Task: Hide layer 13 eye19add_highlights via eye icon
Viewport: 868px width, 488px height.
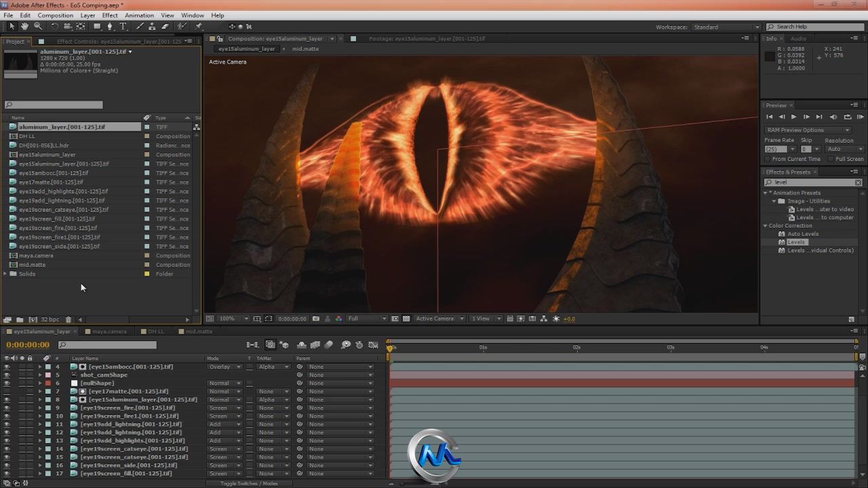Action: [7, 441]
